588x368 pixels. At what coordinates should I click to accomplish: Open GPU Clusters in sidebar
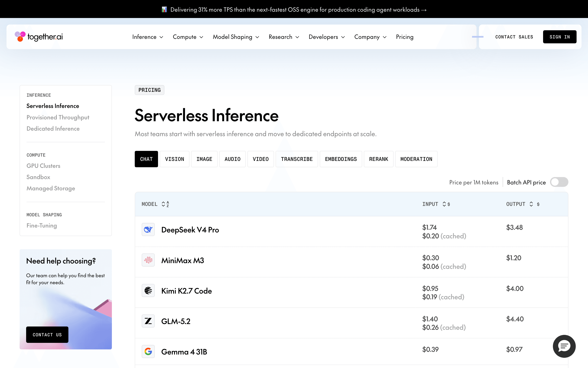point(43,166)
